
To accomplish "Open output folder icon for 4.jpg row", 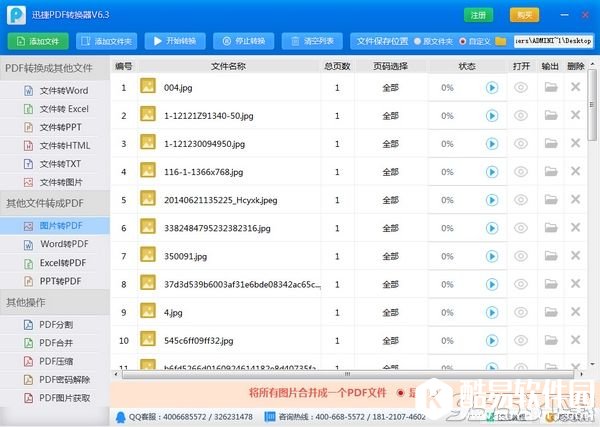I will tap(551, 312).
